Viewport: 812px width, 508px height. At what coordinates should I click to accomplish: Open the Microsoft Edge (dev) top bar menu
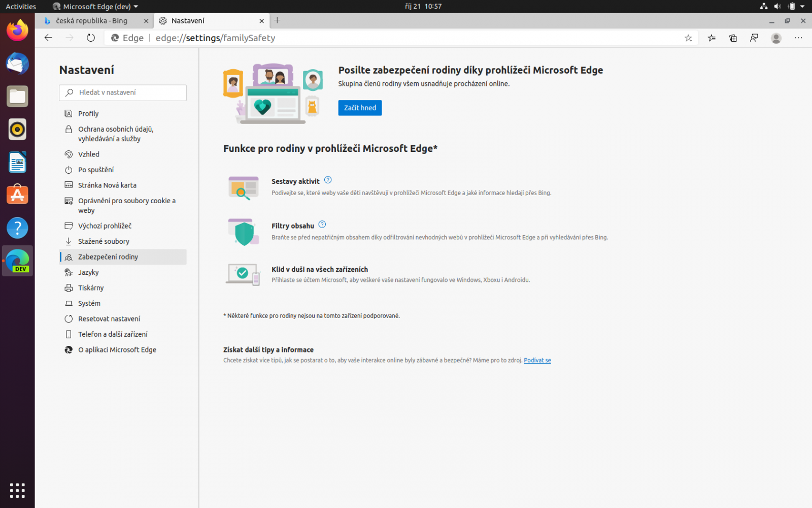point(94,6)
